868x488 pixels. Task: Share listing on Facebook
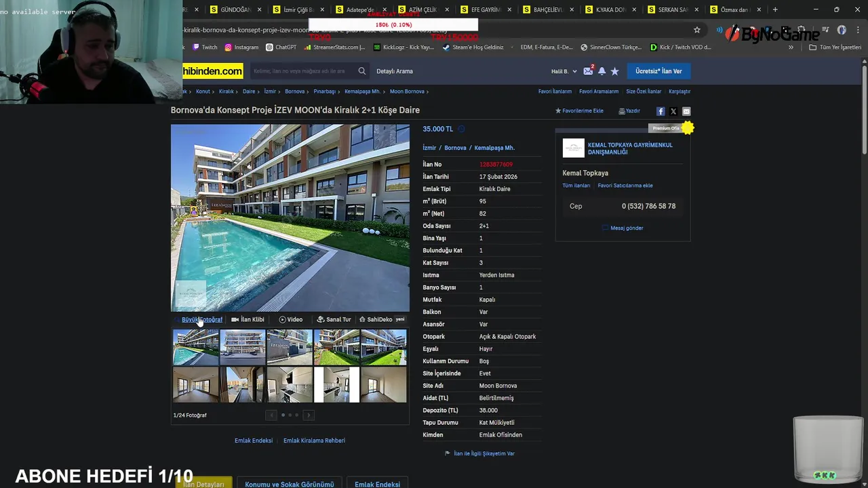[660, 111]
